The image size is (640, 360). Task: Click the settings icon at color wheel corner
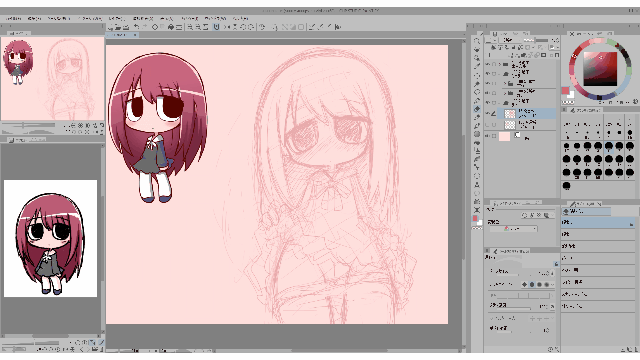[635, 102]
